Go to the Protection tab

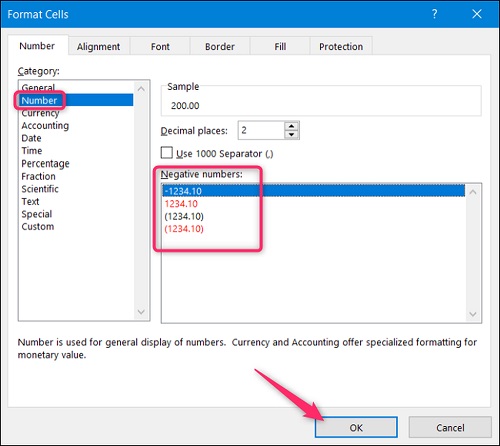(x=341, y=47)
